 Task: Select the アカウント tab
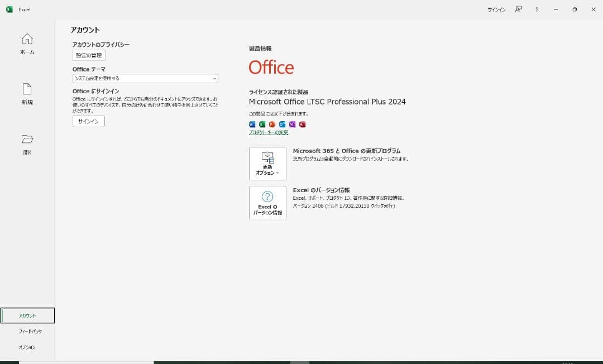tap(27, 315)
